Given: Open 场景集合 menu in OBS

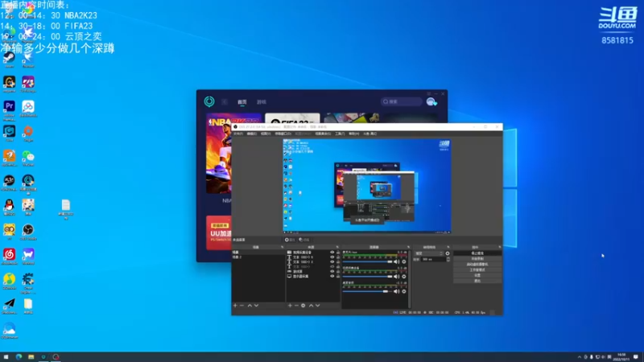Looking at the screenshot, I should pos(324,134).
